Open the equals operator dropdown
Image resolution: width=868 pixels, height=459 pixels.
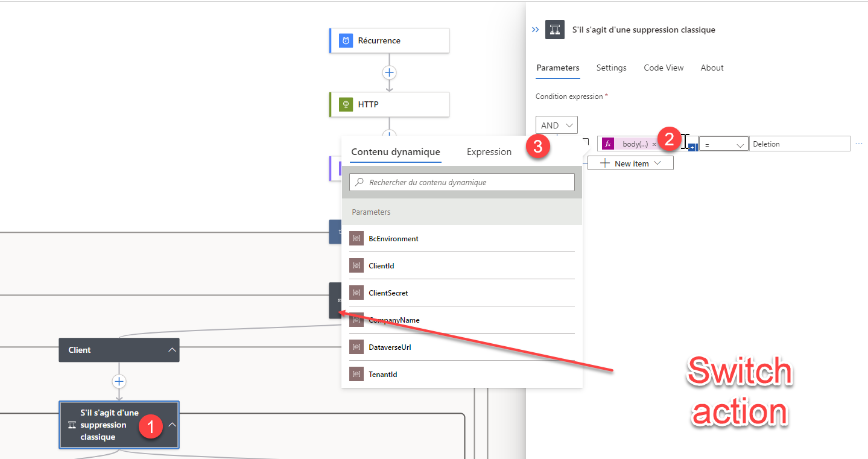723,143
